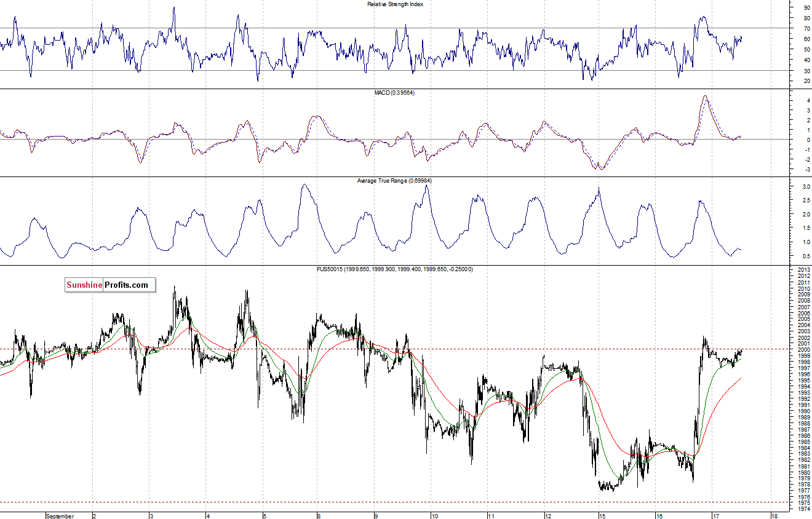Click the September label on the date axis

pos(60,516)
